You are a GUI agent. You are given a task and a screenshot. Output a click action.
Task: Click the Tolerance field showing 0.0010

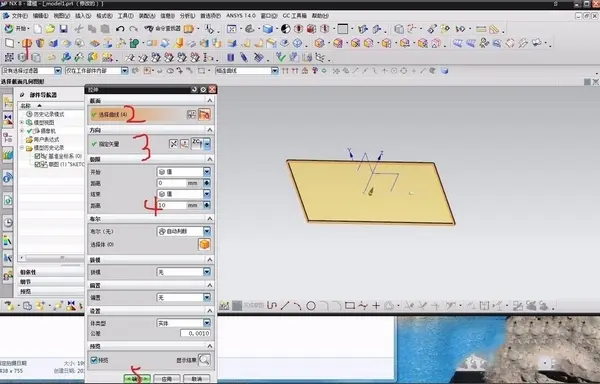click(195, 334)
